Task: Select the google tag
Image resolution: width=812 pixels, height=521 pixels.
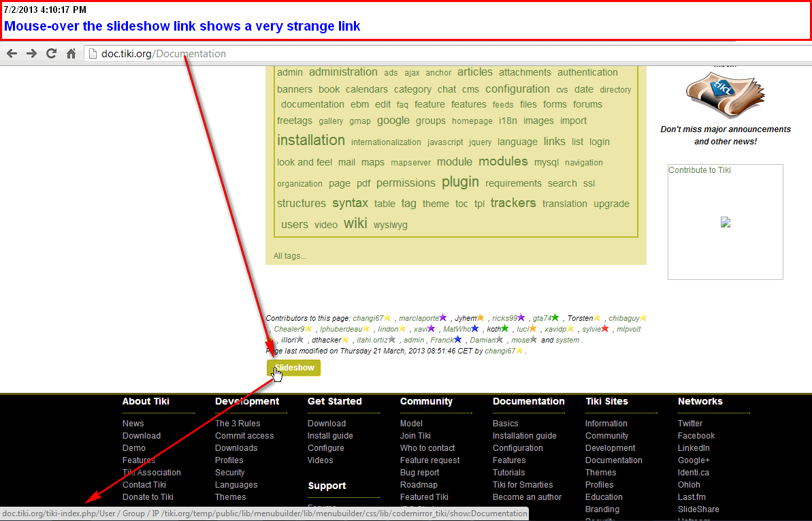Action: point(393,121)
